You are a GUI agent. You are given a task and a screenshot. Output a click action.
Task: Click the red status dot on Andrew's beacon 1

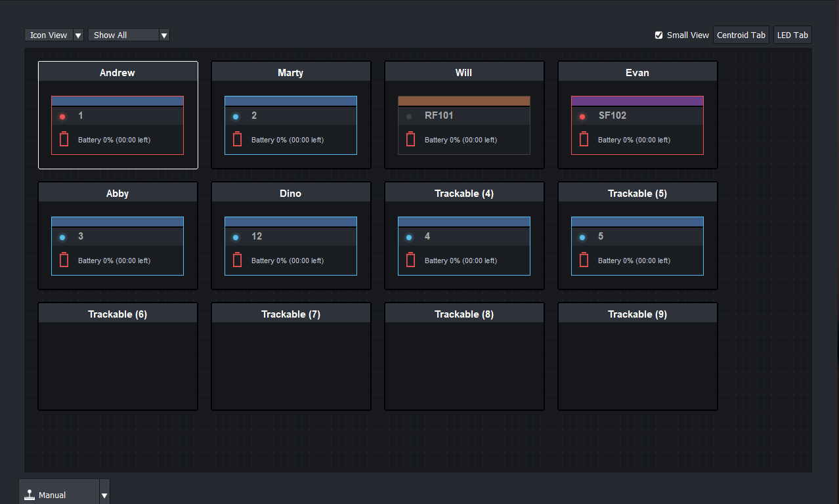pos(62,116)
